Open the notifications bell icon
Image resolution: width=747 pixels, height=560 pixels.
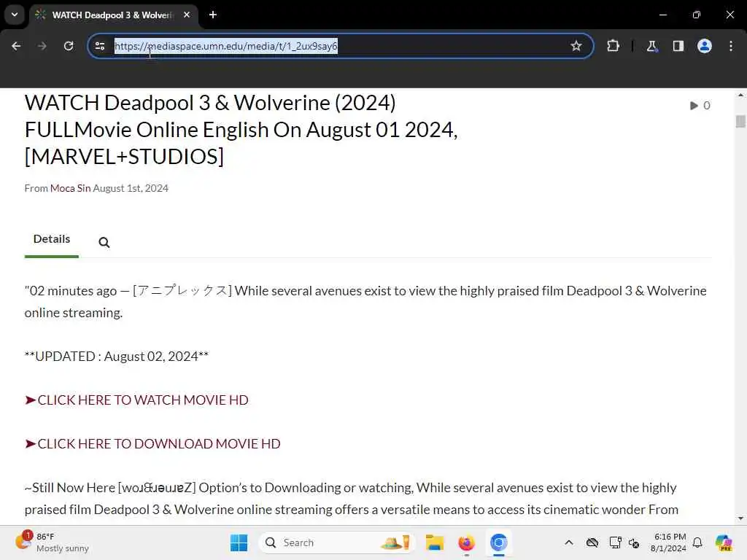(697, 542)
